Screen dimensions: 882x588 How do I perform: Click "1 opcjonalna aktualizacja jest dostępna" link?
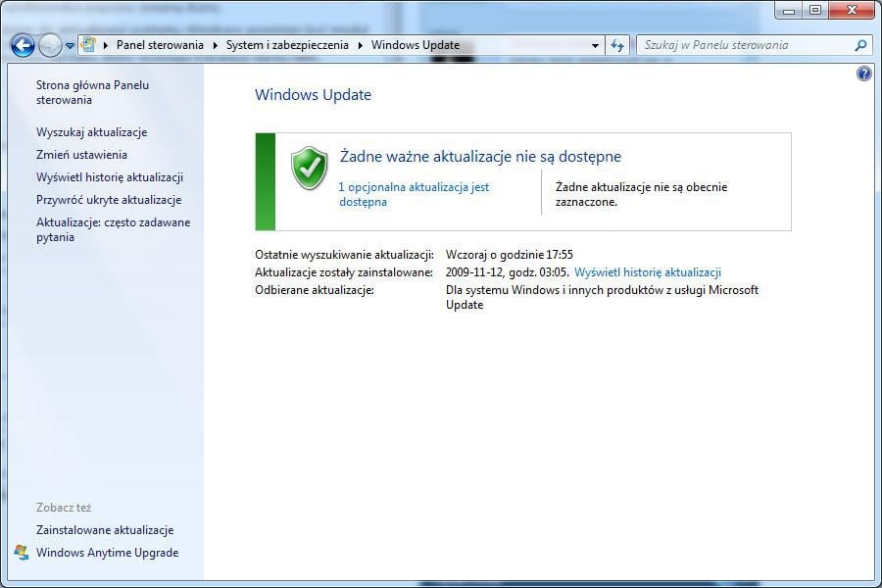point(413,194)
